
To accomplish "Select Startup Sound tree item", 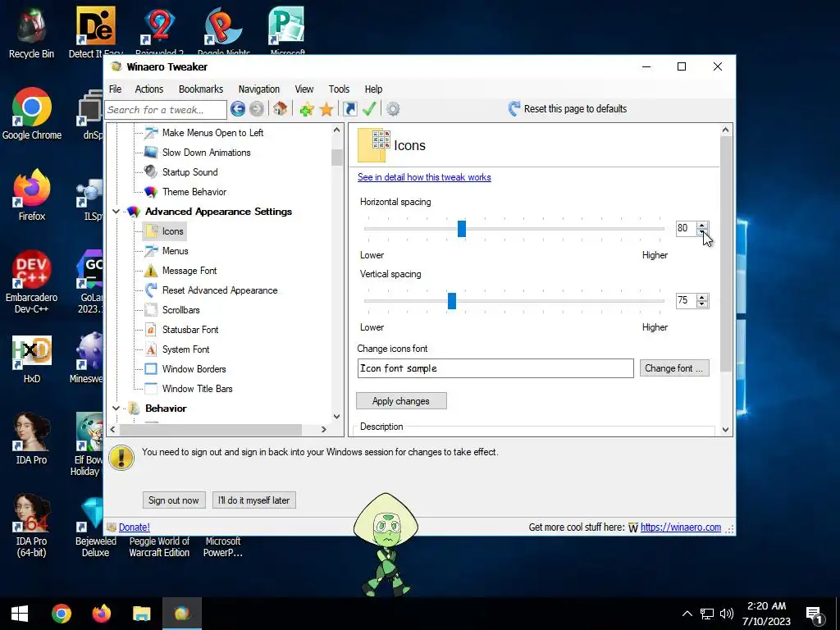I will point(189,172).
